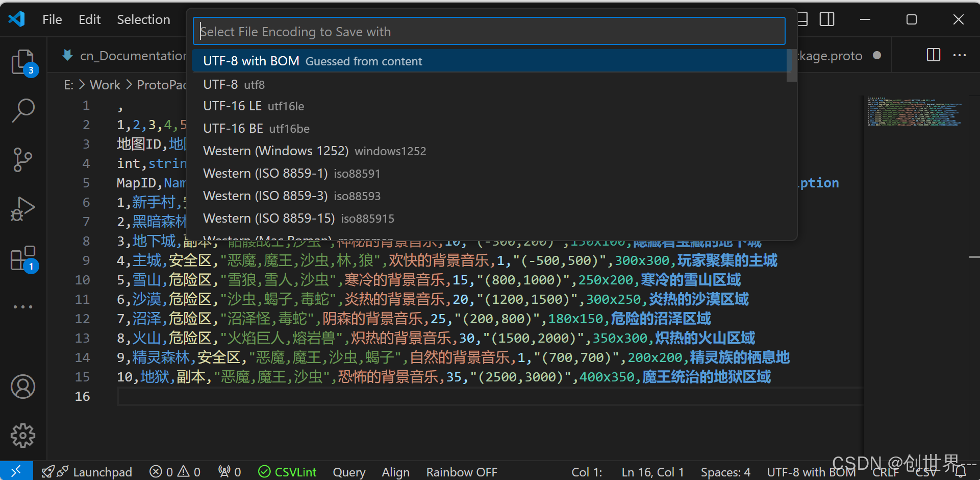The image size is (980, 480).
Task: Click the Col 1: status bar item
Action: [587, 472]
